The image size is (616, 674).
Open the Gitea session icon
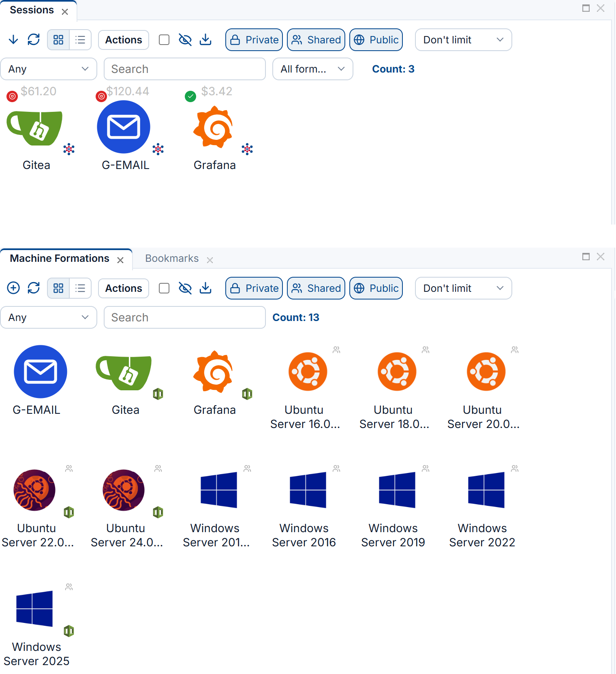[x=35, y=128]
